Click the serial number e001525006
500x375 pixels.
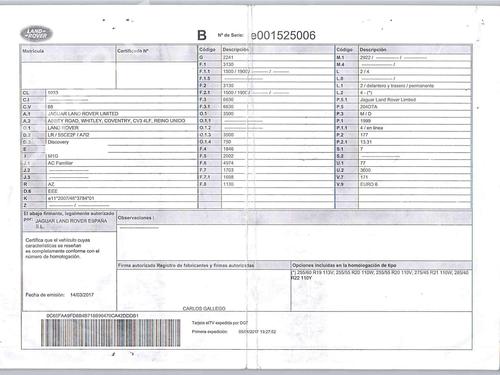click(283, 35)
